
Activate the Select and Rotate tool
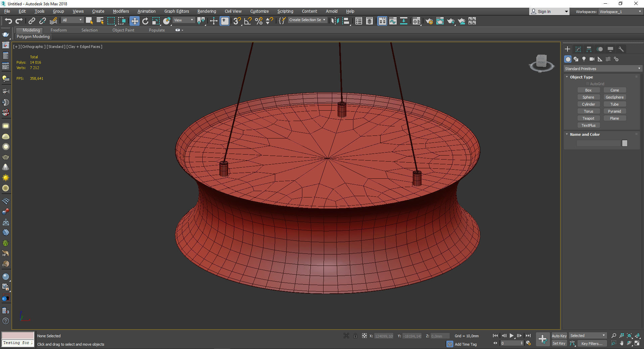click(x=145, y=21)
